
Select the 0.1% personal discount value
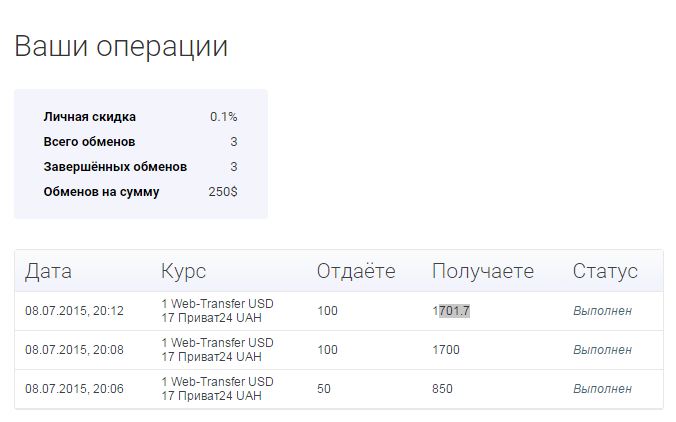[x=223, y=117]
